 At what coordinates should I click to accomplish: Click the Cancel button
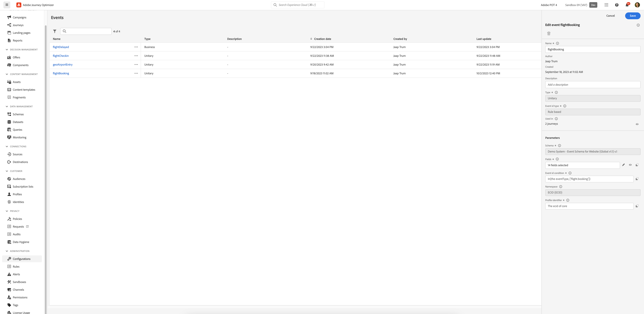click(x=610, y=16)
